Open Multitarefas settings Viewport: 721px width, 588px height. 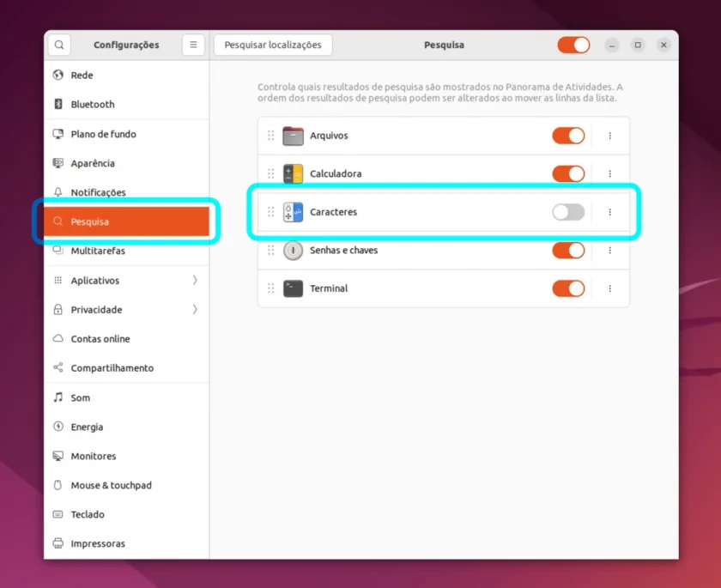coord(126,251)
